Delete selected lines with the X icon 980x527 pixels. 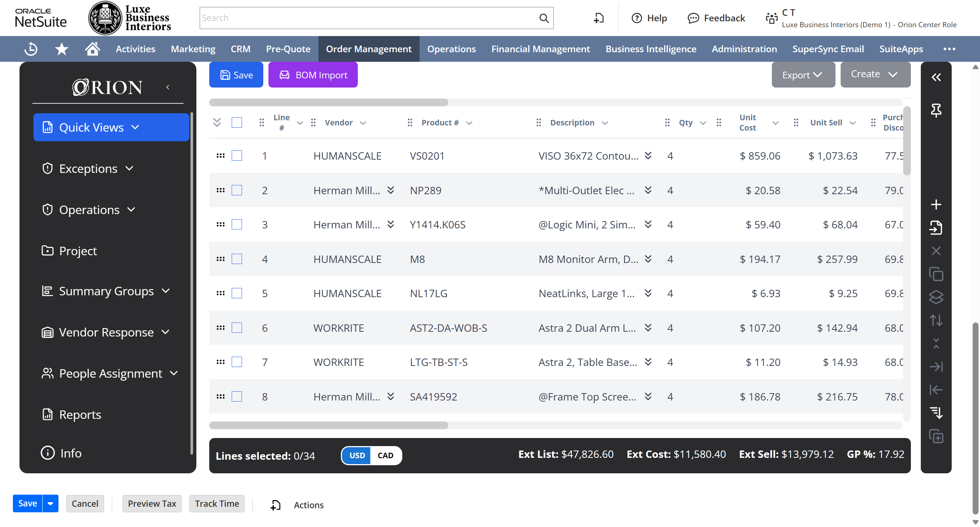pyautogui.click(x=936, y=250)
